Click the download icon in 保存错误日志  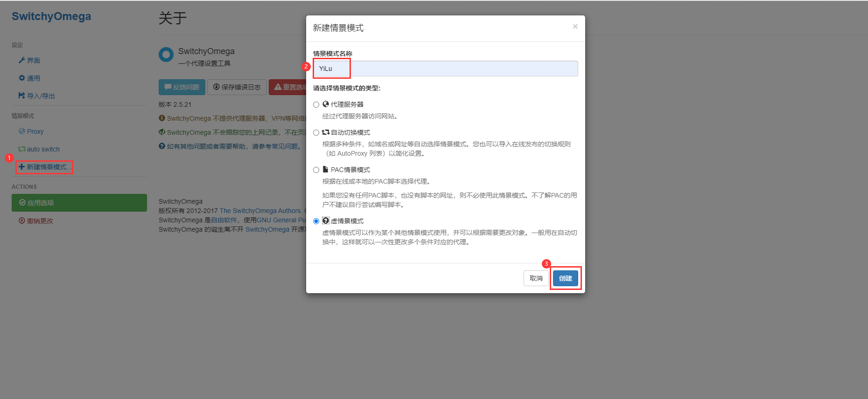[x=217, y=87]
